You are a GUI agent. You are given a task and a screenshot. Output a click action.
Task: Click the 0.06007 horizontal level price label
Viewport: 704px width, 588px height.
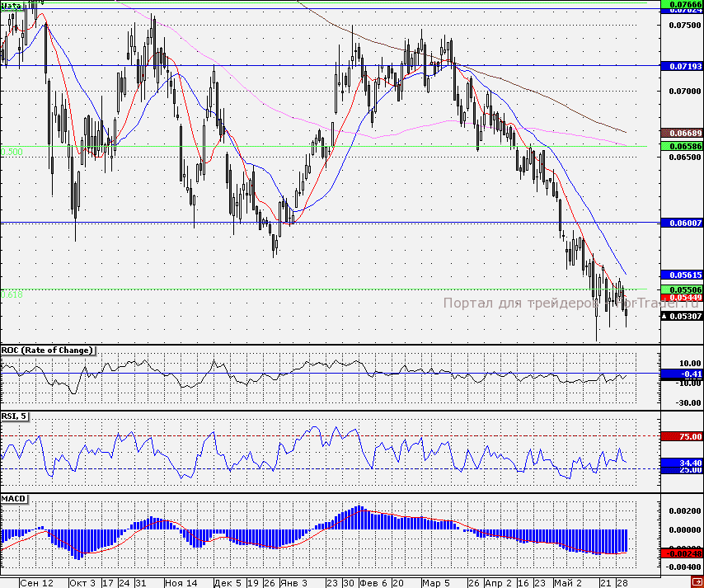tap(682, 223)
